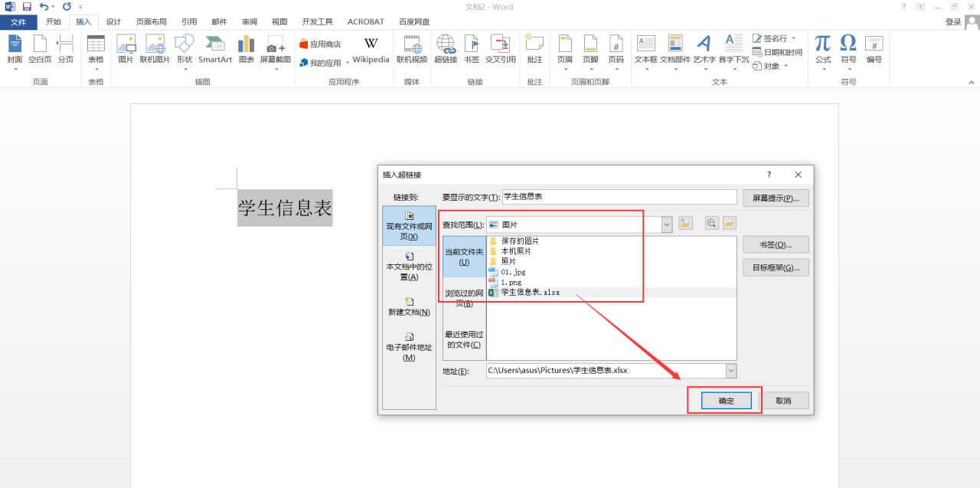
Task: Click the 确定 OK button
Action: coord(727,401)
